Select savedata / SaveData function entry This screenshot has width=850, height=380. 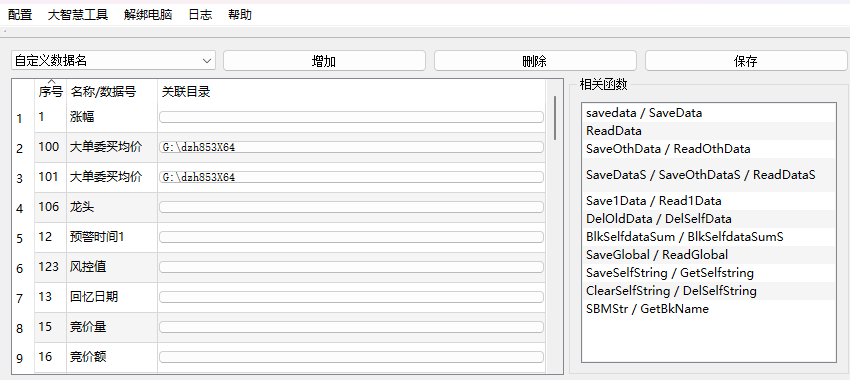click(709, 113)
